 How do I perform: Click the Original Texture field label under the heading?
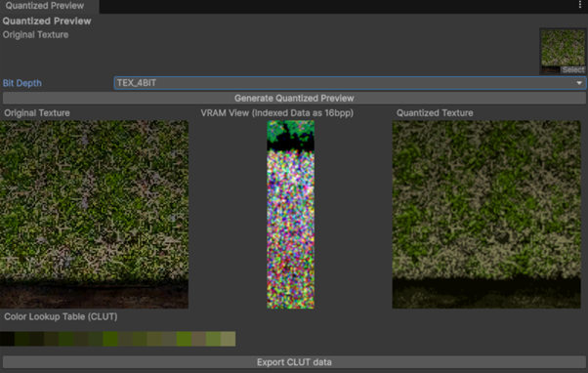(x=35, y=35)
